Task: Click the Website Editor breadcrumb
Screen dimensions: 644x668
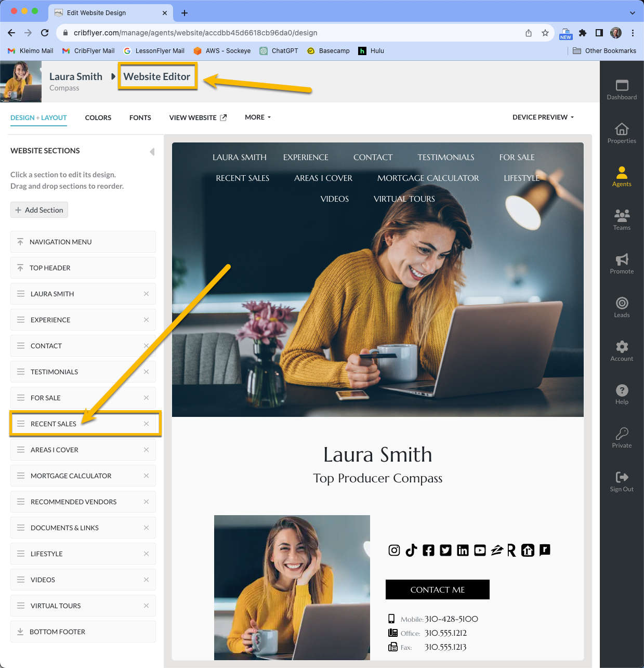Action: coord(157,76)
